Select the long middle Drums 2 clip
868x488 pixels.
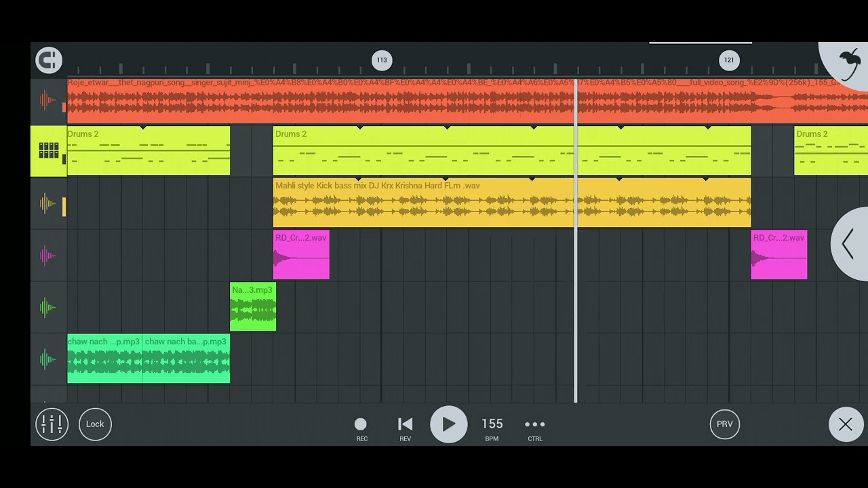[512, 151]
